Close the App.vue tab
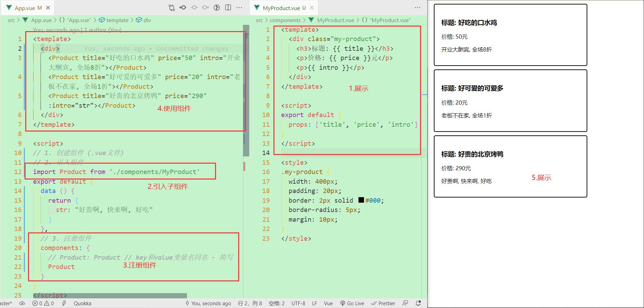The height and width of the screenshot is (308, 644). (x=48, y=8)
